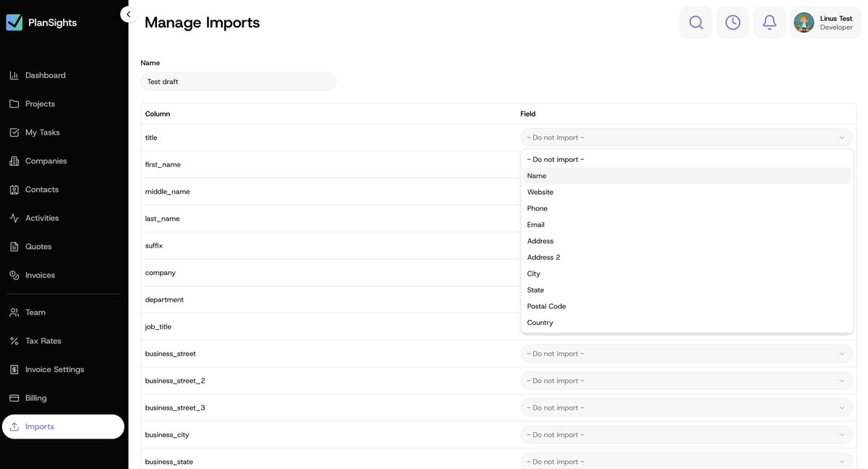Select Address option in dropdown list
868x469 pixels.
pyautogui.click(x=686, y=241)
